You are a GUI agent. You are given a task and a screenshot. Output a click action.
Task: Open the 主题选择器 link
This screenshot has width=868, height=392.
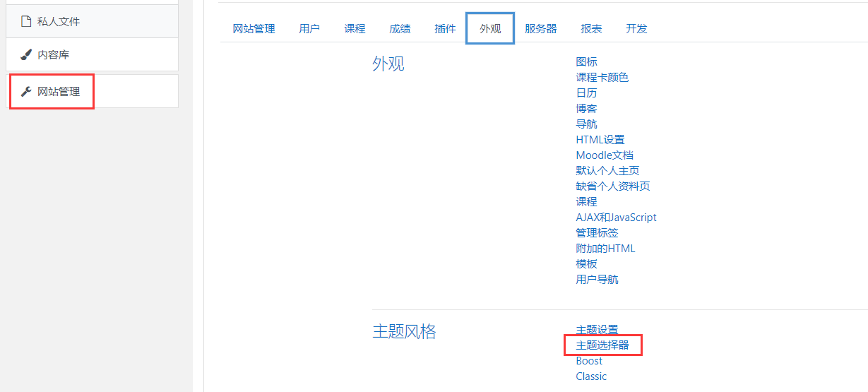click(x=602, y=345)
